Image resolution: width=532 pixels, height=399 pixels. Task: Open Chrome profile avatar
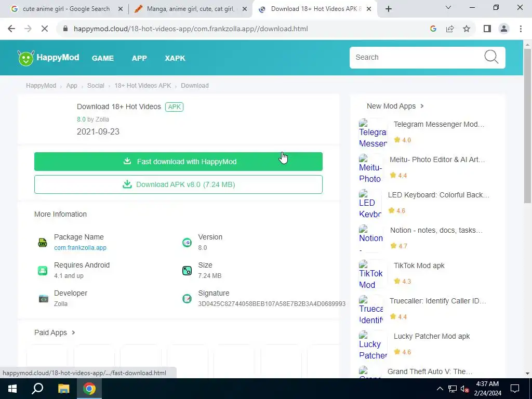504,29
